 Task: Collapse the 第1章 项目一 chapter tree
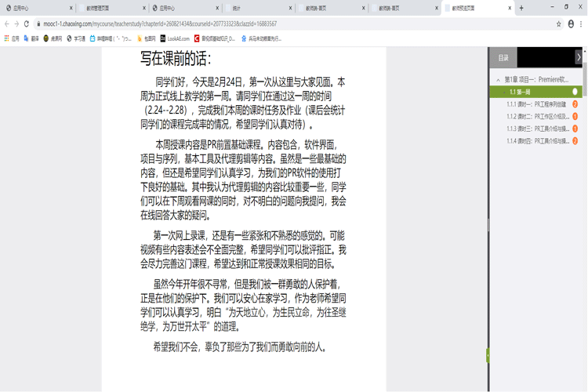497,80
